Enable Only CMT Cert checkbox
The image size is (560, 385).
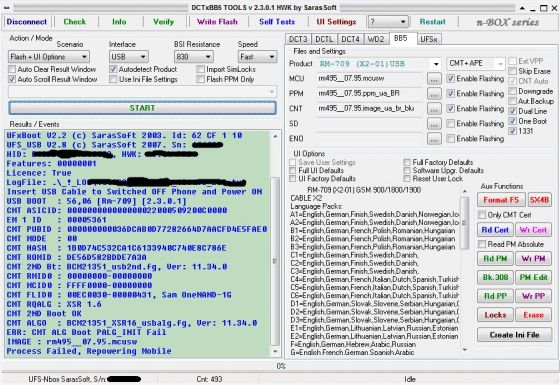click(x=482, y=215)
